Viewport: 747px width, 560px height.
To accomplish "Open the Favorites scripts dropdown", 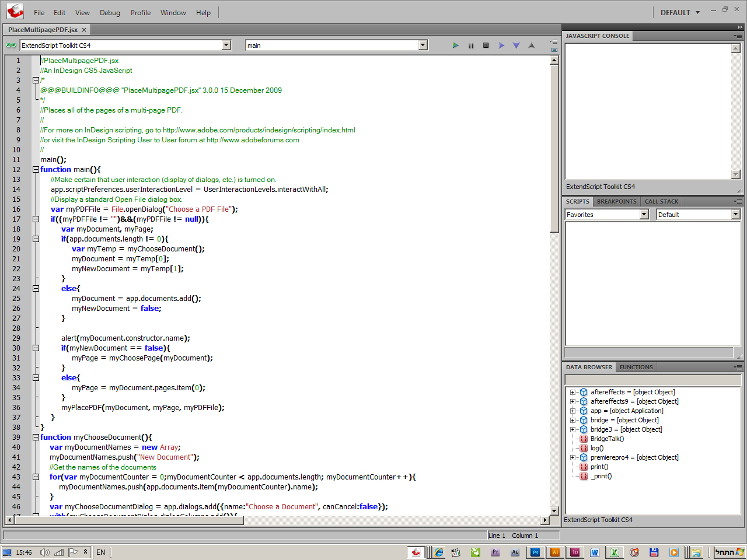I will click(x=644, y=215).
